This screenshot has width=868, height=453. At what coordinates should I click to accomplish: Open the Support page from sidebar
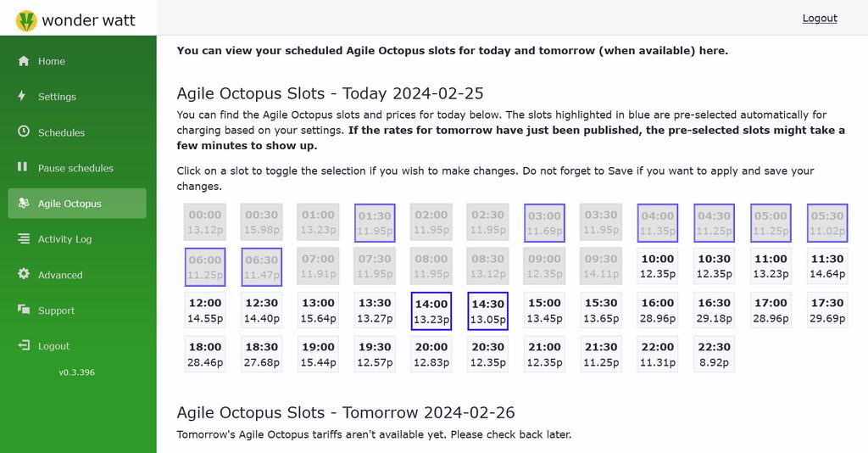tap(56, 310)
